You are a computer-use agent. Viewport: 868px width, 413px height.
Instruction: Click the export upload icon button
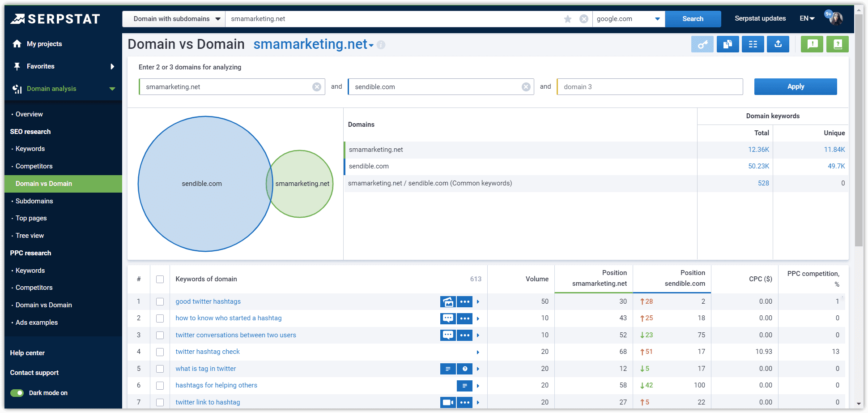778,44
